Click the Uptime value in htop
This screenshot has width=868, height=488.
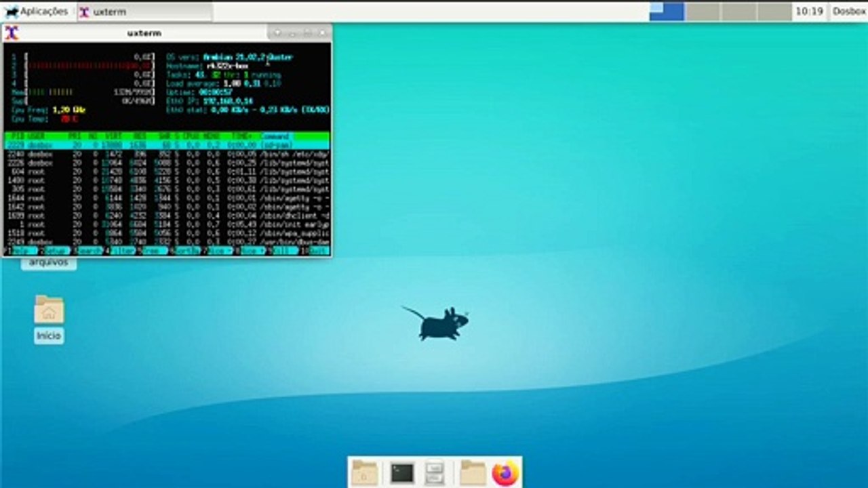point(216,92)
